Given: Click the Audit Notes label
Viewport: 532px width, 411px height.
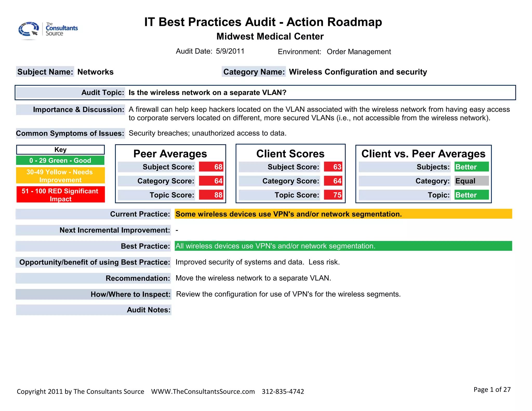Looking at the screenshot, I should click(x=148, y=310).
